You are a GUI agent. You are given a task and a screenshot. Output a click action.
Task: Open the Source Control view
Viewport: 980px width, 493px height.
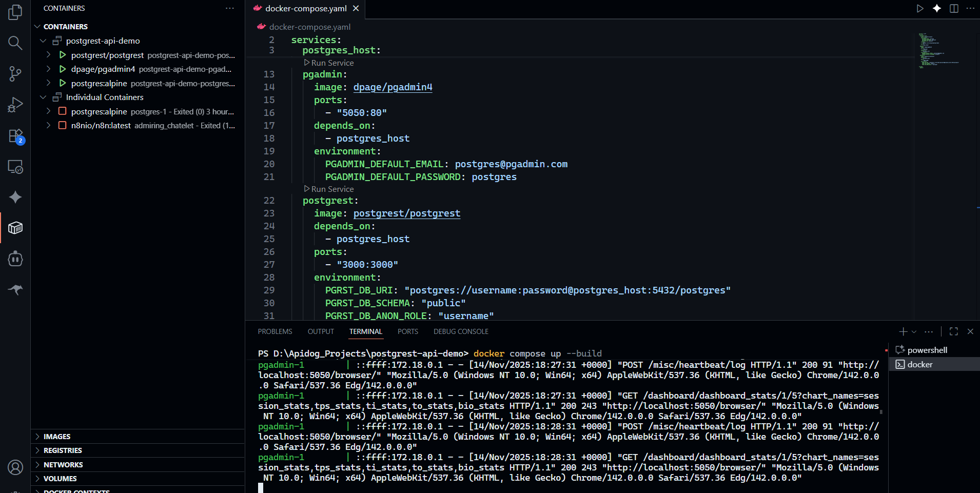pos(15,74)
